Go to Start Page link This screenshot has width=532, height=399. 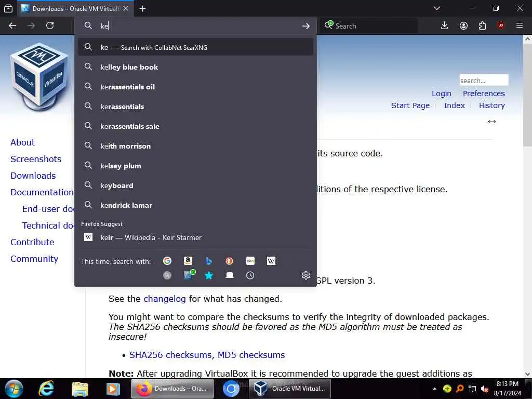pos(410,105)
